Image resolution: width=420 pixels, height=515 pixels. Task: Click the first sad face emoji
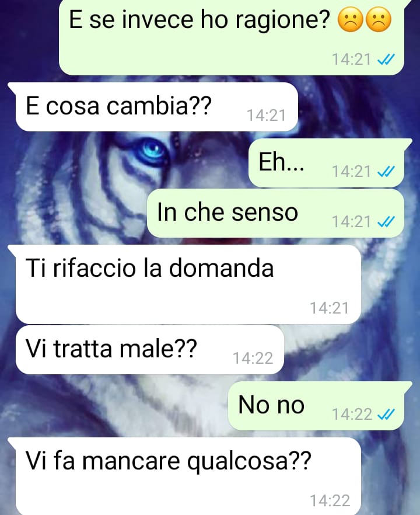click(351, 20)
